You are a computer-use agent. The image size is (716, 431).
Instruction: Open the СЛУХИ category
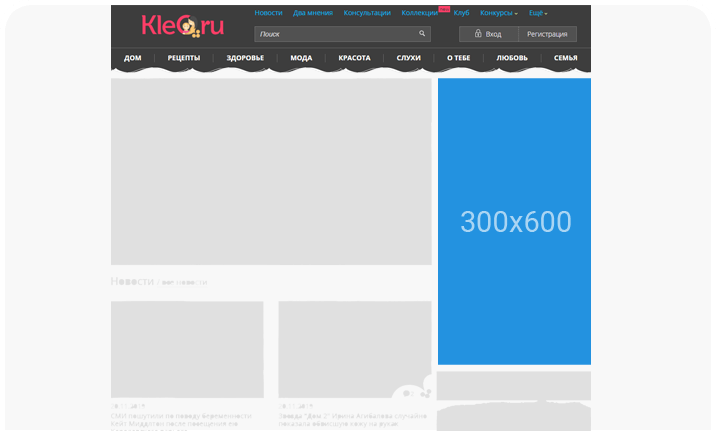408,58
